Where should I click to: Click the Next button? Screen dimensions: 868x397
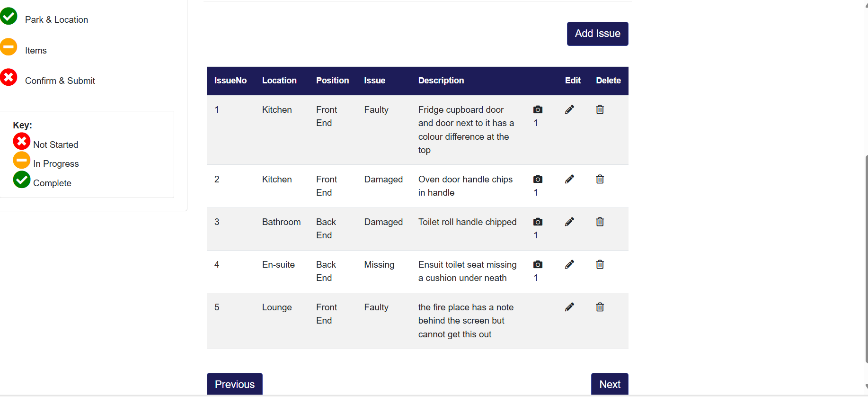609,384
